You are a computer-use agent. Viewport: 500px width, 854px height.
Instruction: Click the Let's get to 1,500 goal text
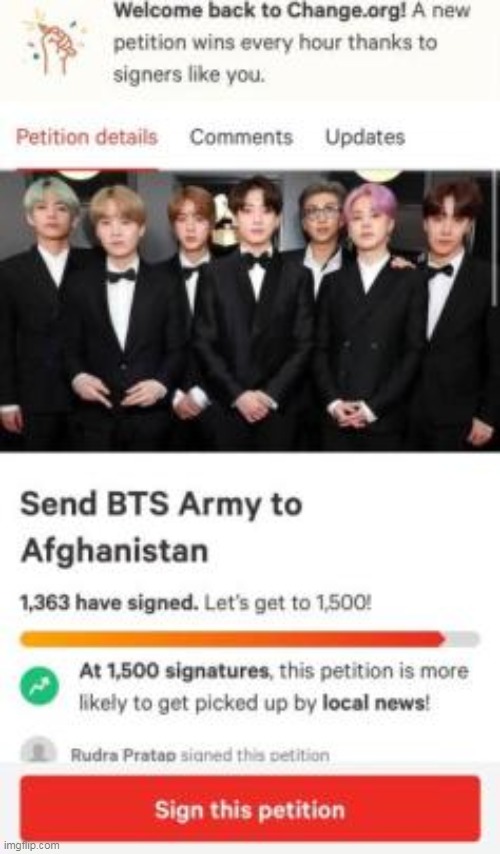click(288, 603)
